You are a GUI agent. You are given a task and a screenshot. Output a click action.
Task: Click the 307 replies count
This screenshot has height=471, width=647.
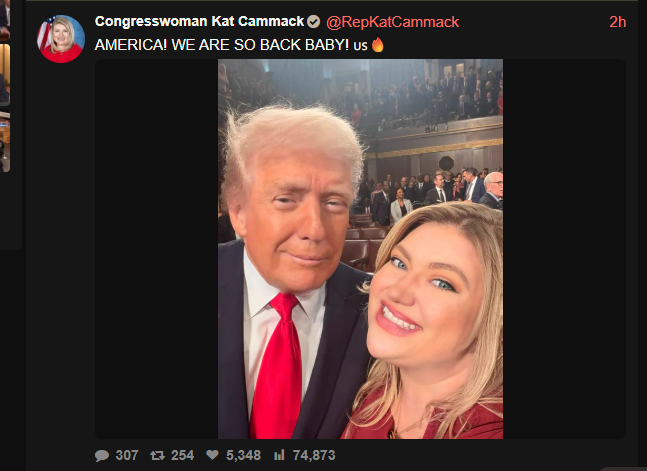tap(127, 455)
